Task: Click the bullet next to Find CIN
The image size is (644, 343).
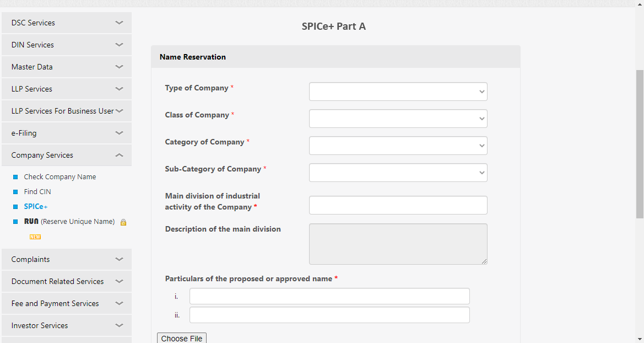Action: [x=15, y=192]
